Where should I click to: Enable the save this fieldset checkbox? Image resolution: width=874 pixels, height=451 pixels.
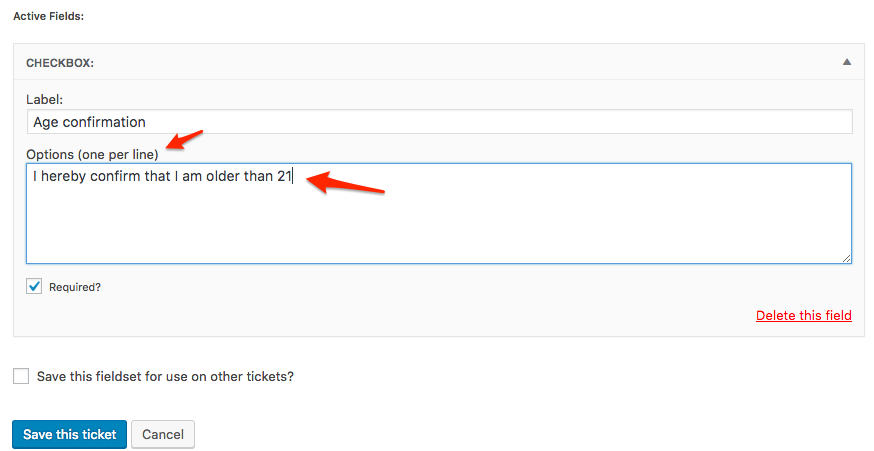tap(21, 377)
